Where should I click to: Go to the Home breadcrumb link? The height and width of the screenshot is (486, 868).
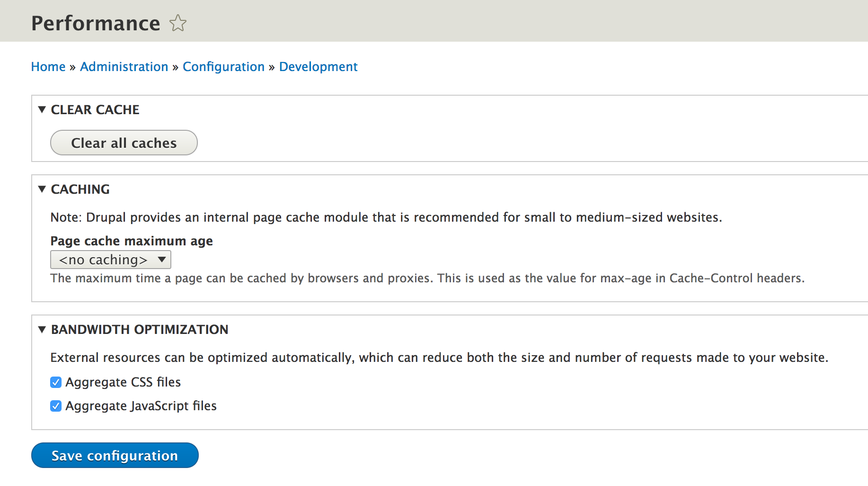(48, 67)
